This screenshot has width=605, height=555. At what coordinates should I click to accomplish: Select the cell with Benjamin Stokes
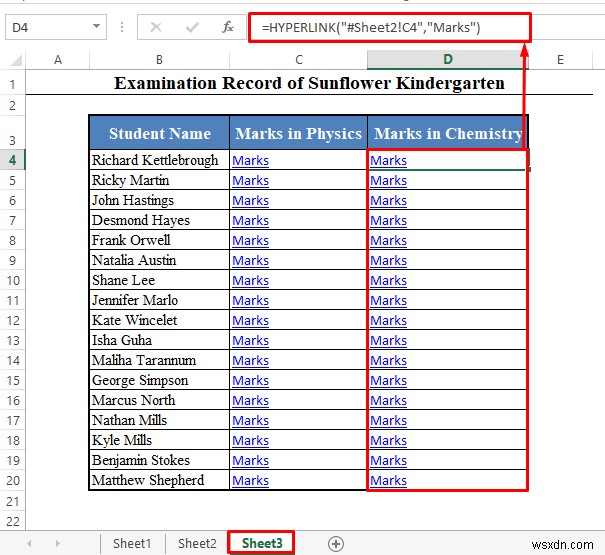click(159, 460)
